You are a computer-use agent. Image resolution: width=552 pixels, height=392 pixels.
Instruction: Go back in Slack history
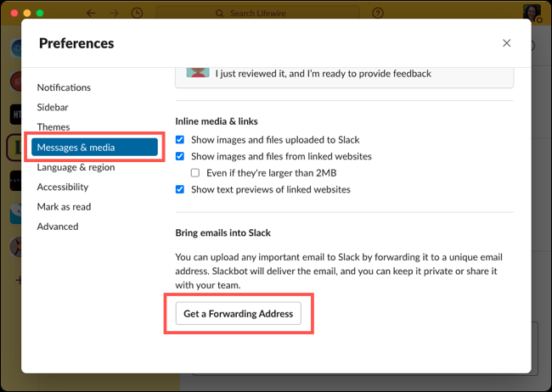point(91,14)
